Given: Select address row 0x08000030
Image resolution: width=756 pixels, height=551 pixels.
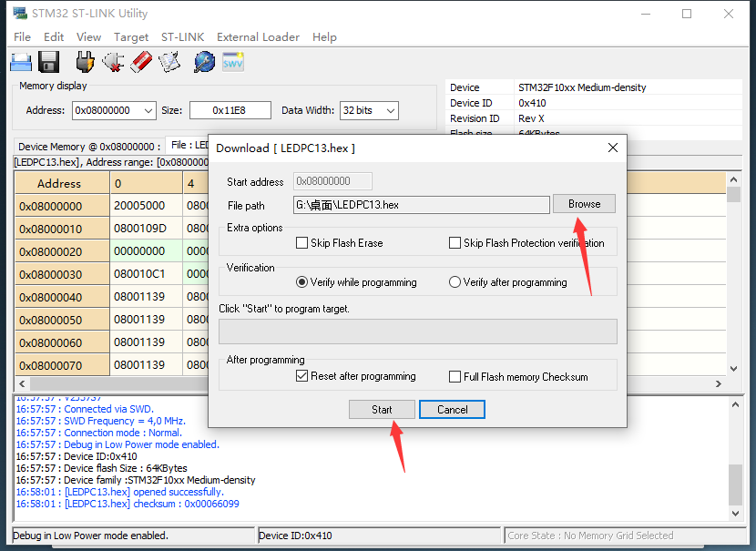Looking at the screenshot, I should tap(62, 274).
